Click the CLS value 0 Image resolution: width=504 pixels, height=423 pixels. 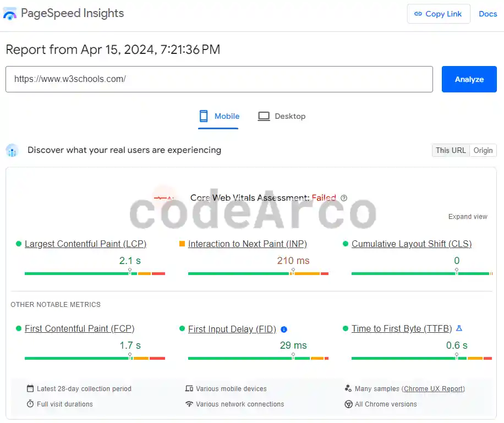(x=457, y=261)
